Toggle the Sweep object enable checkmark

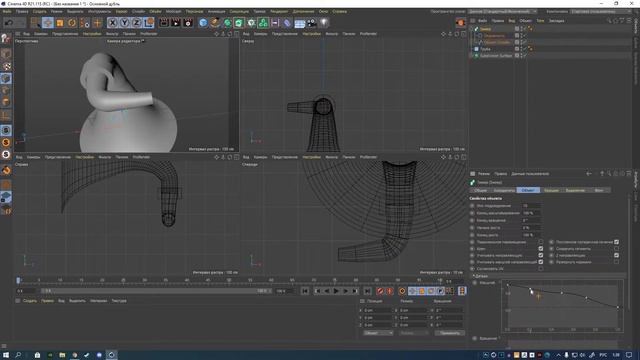pos(524,29)
